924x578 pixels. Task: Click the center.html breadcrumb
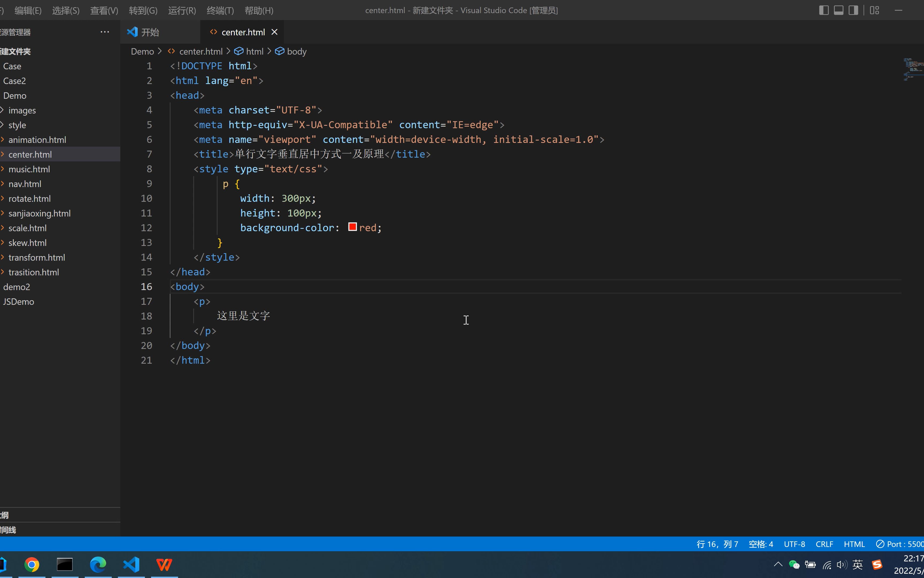(x=201, y=52)
